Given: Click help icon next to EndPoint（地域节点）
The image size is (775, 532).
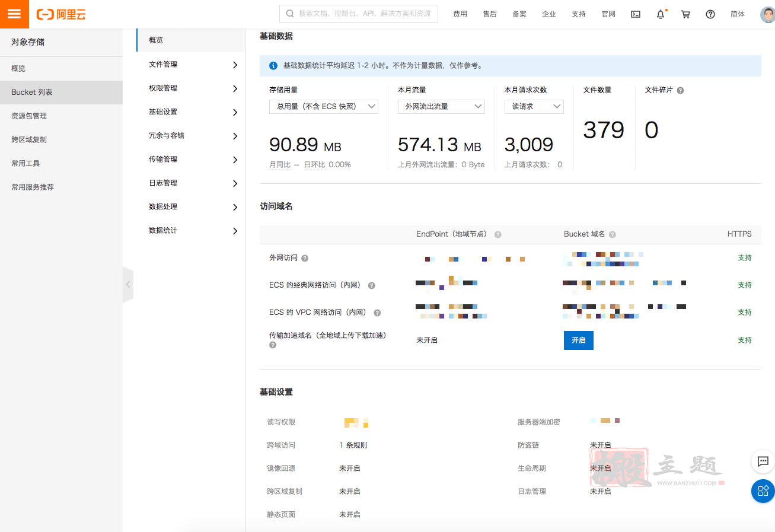Looking at the screenshot, I should [x=498, y=234].
